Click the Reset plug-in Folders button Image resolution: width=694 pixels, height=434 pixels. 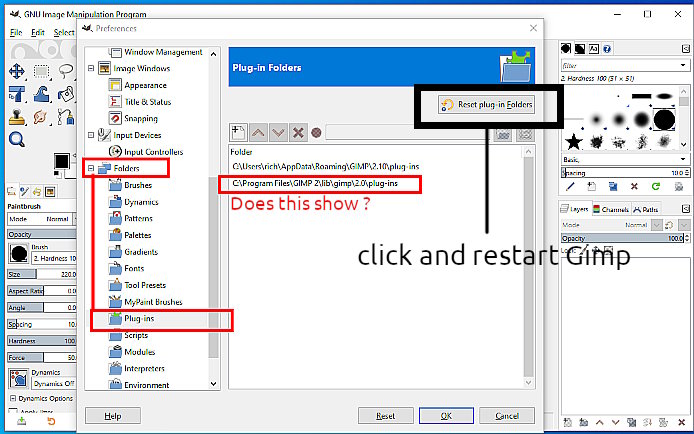point(486,105)
